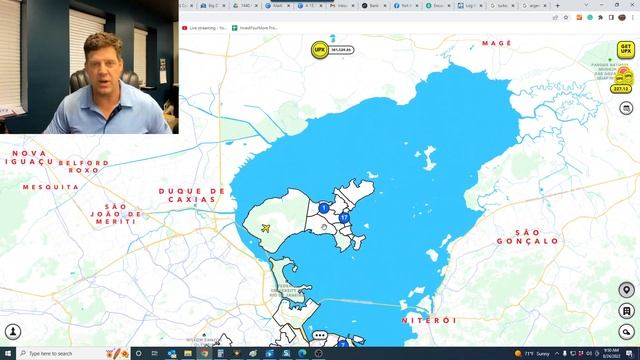
Task: Click the map location pin button
Action: (626, 290)
